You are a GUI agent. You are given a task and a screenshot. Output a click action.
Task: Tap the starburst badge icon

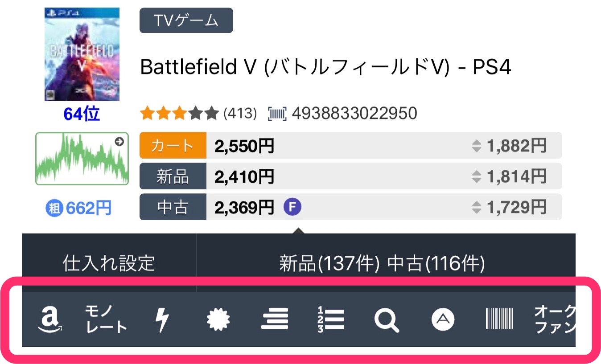click(x=218, y=319)
